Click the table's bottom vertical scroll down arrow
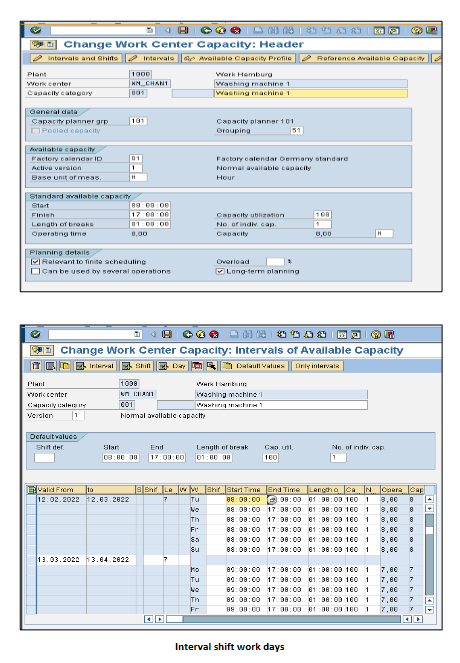 tap(429, 610)
